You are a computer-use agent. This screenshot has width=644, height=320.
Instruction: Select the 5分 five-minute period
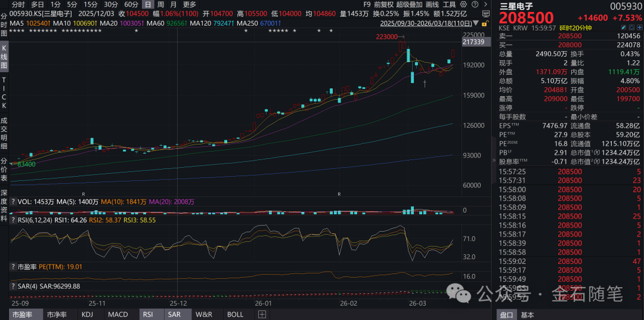(72, 5)
